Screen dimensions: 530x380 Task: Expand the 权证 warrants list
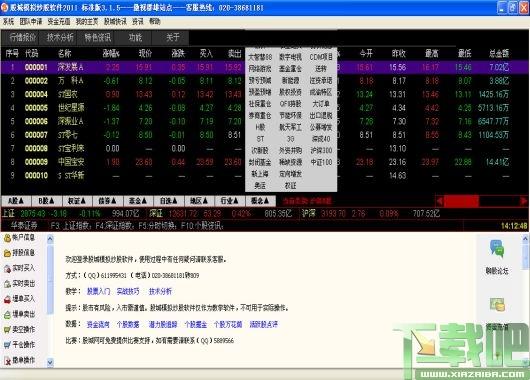77,201
